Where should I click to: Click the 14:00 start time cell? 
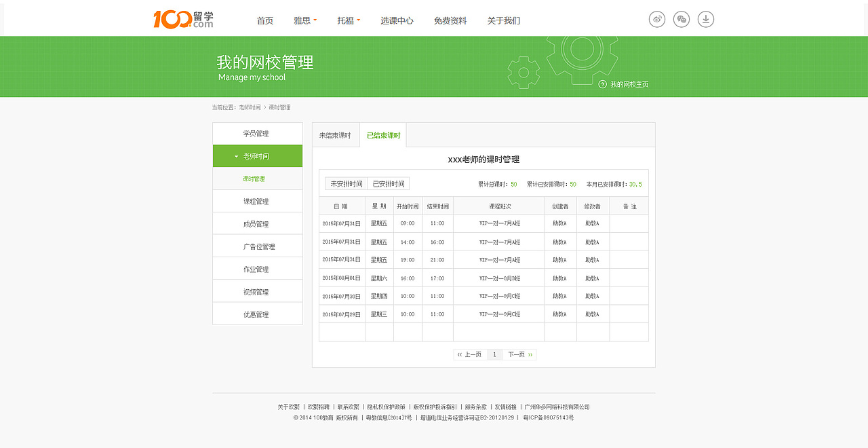[408, 242]
